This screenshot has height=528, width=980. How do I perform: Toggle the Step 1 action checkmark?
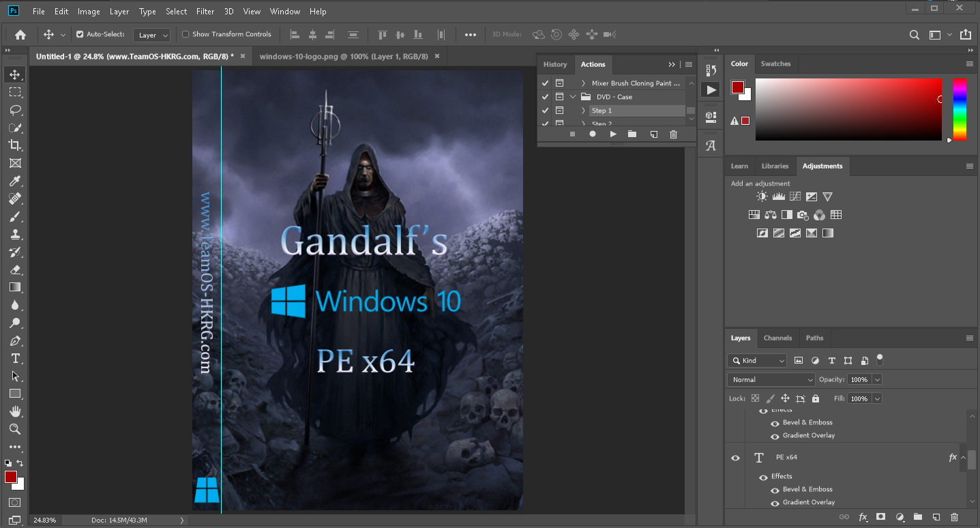coord(545,111)
